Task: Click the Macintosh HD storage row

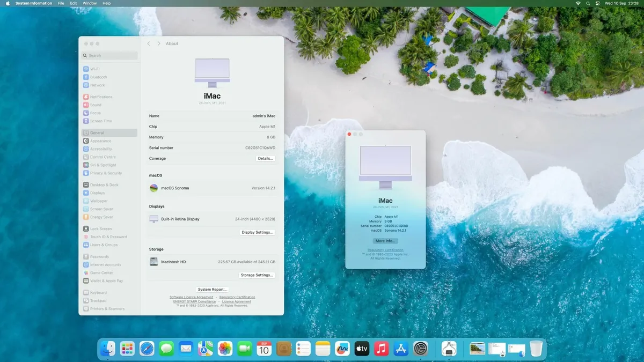Action: 212,262
